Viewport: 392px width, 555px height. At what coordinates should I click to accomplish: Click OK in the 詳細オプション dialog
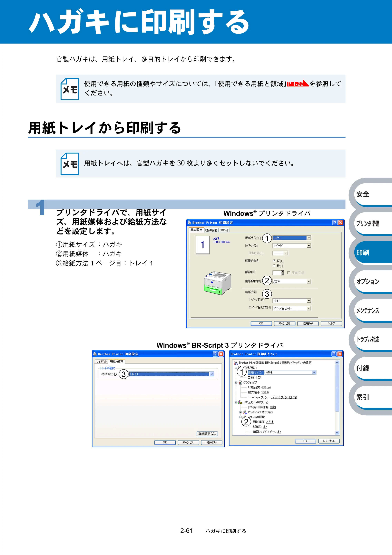(x=306, y=441)
